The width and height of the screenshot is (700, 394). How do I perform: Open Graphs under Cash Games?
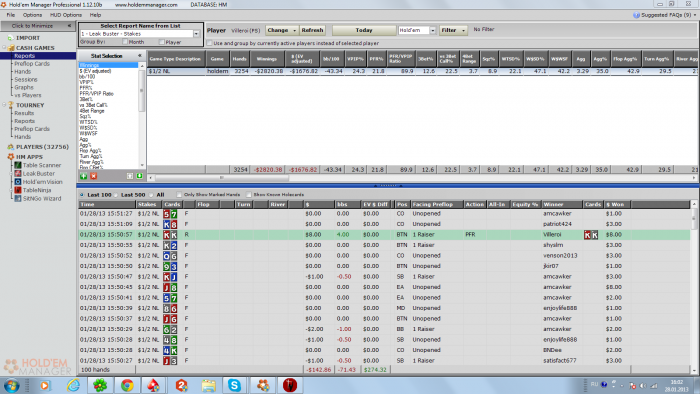click(x=24, y=87)
